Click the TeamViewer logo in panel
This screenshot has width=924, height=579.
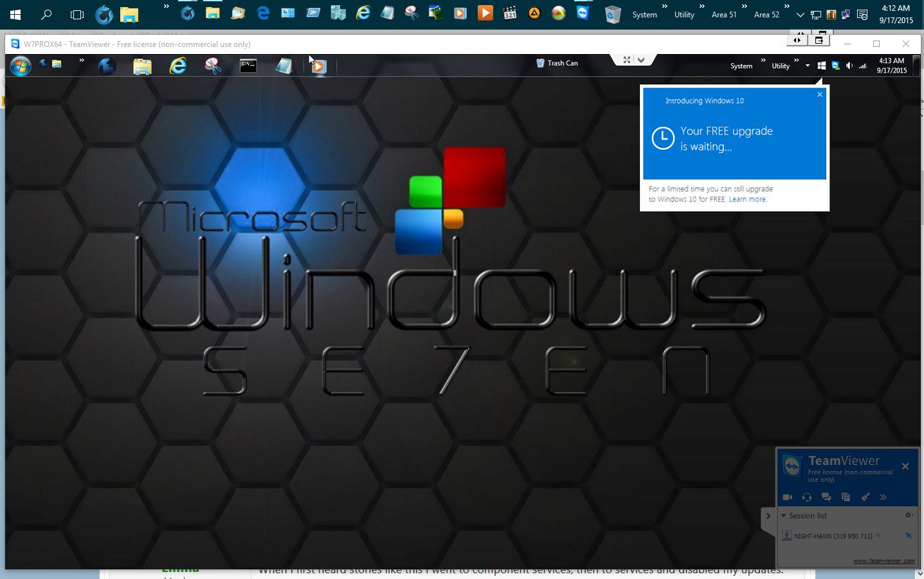click(792, 465)
